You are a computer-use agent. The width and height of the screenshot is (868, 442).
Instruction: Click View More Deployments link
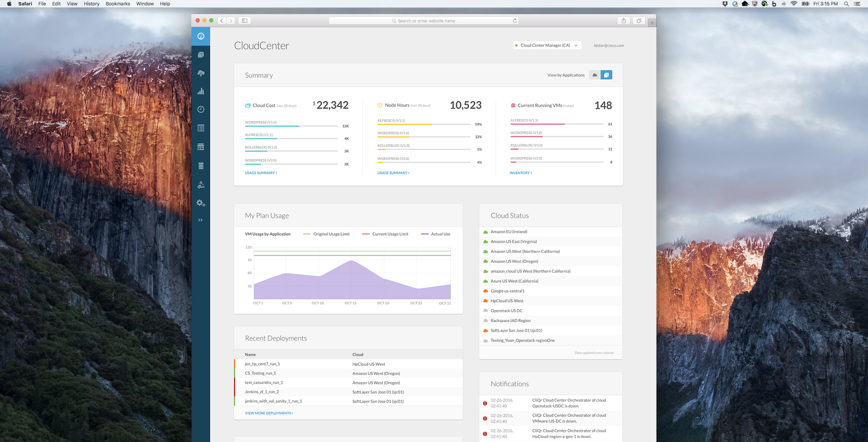[x=269, y=413]
